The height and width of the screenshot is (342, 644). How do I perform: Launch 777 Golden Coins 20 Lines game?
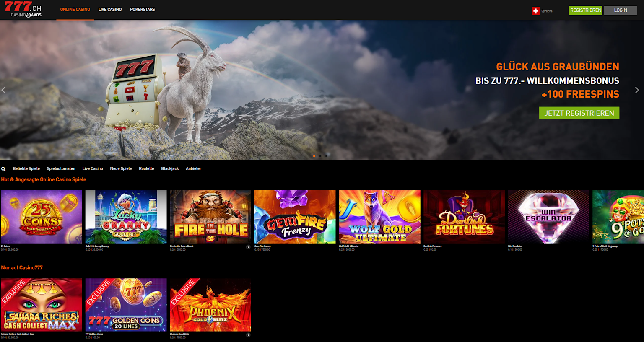click(126, 305)
